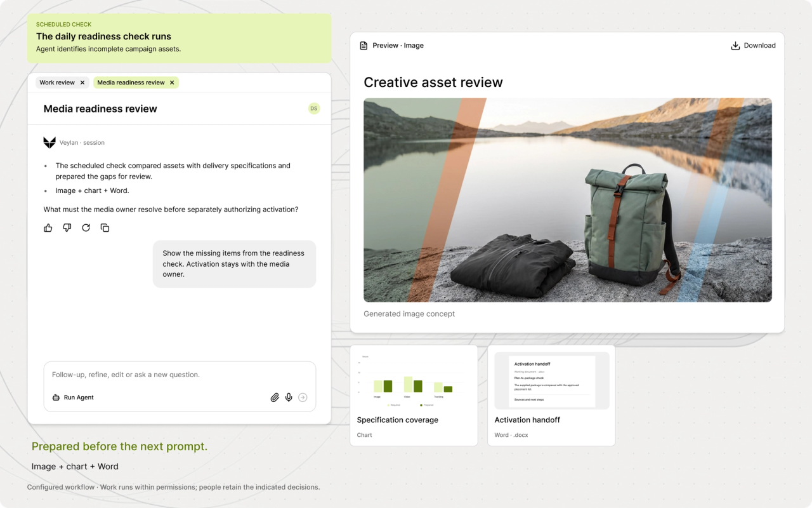Viewport: 812px width, 508px height.
Task: Click the Media readiness review heading
Action: [x=100, y=109]
